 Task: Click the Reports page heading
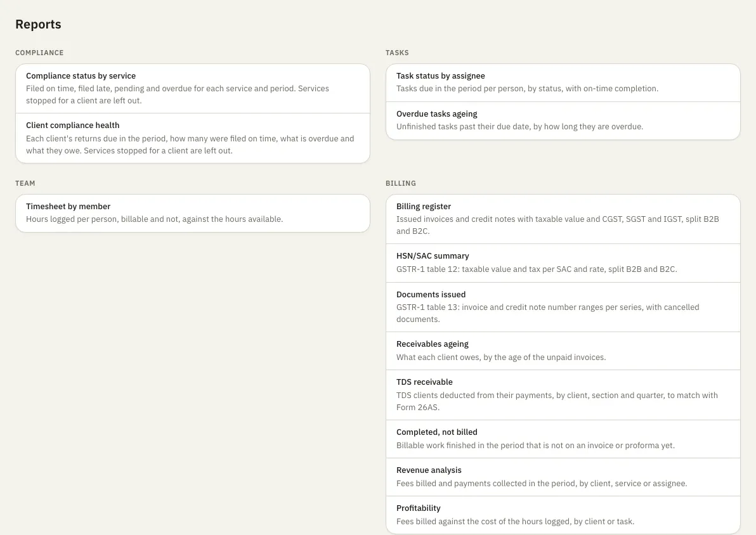click(38, 24)
